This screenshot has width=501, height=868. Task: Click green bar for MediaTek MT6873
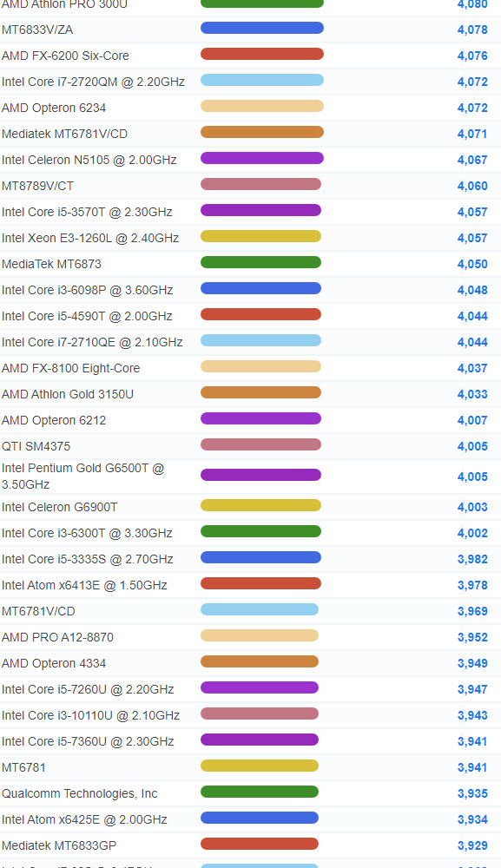click(260, 262)
